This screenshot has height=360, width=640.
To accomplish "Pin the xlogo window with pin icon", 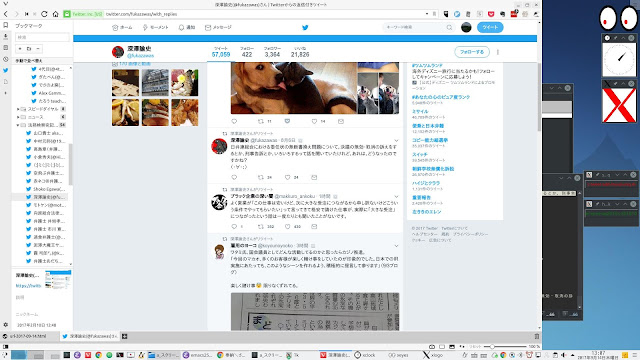I will (x=615, y=84).
